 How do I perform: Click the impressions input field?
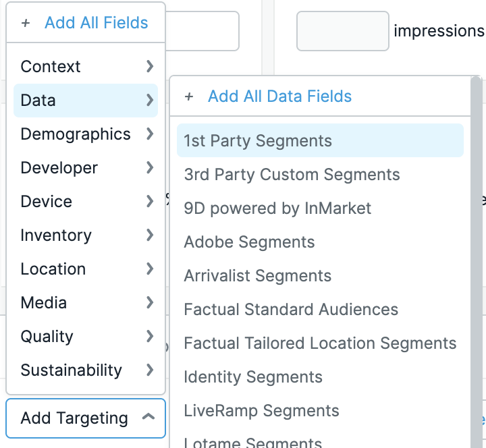343,31
